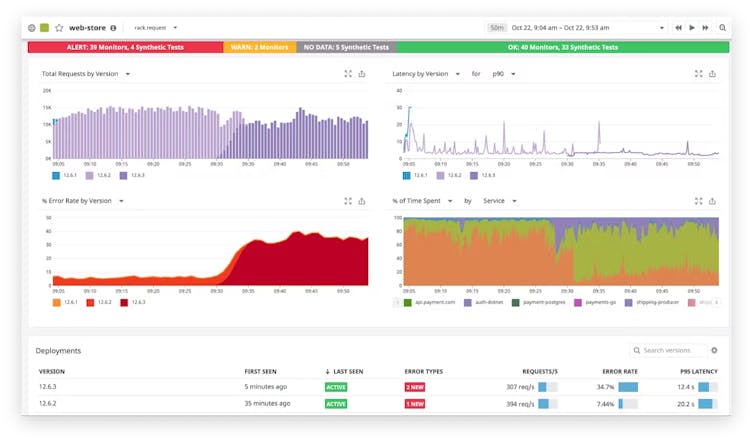Expand Total Requests by Version graph fullscreen

point(348,73)
